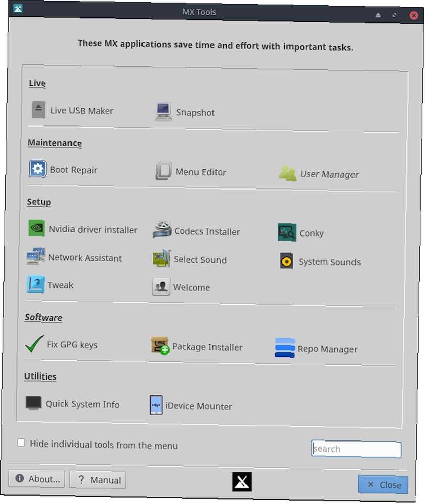
Task: Click the Setup section heading
Action: coord(39,202)
